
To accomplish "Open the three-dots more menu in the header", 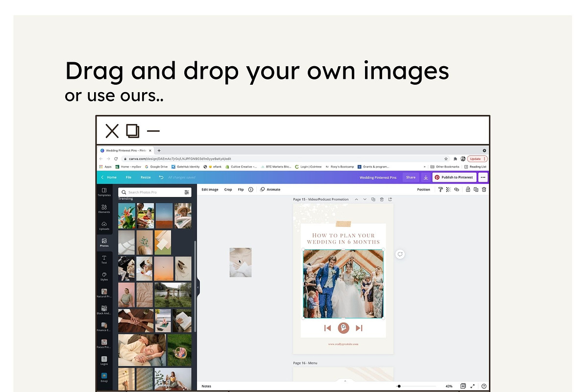I will click(483, 177).
